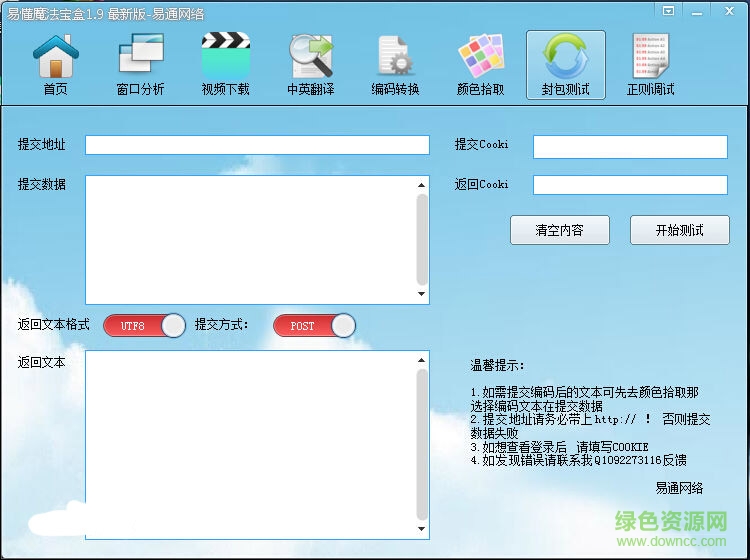Open the 中英翻译 translation tool
This screenshot has width=750, height=560.
pos(310,65)
